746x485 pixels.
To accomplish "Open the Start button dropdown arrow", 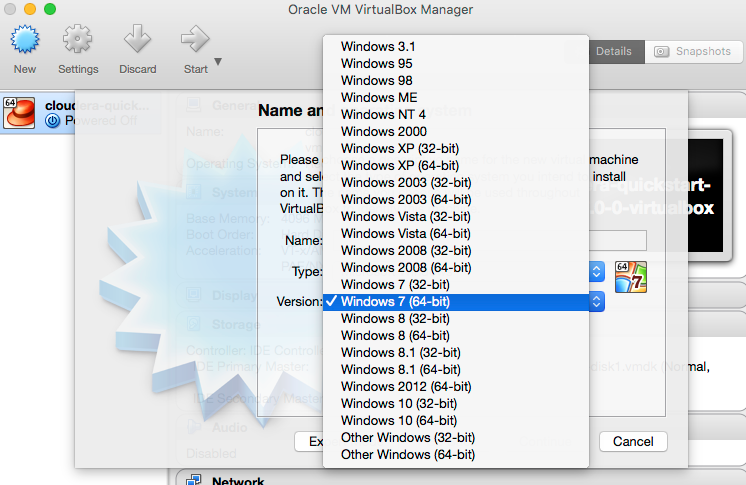I will tap(218, 61).
